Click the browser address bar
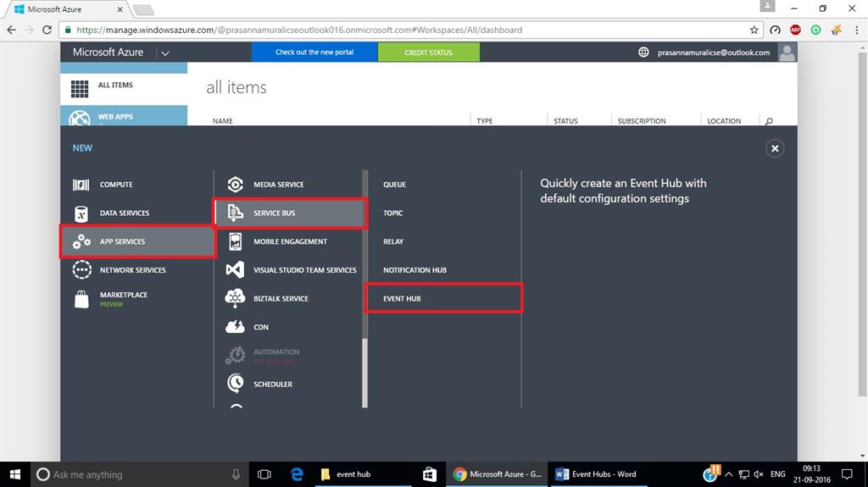The width and height of the screenshot is (868, 487). pos(409,30)
